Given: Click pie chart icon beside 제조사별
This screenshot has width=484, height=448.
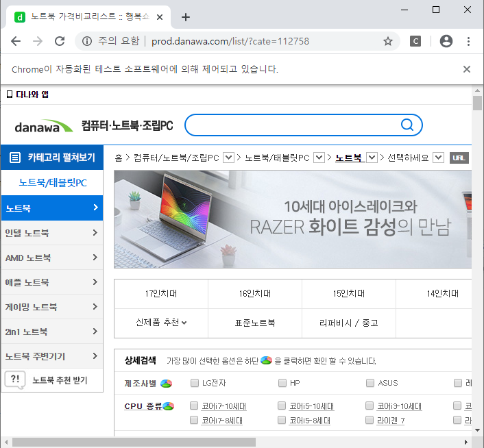Looking at the screenshot, I should pyautogui.click(x=166, y=384).
